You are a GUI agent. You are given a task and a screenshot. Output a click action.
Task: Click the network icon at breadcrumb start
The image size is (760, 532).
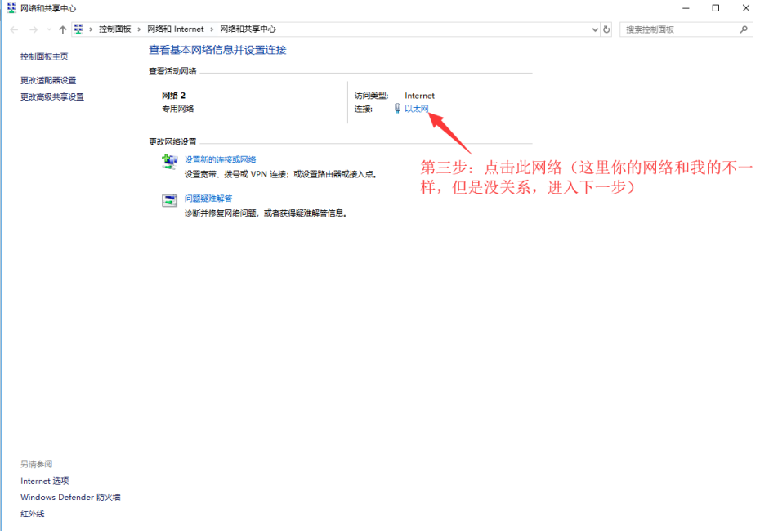[x=78, y=29]
